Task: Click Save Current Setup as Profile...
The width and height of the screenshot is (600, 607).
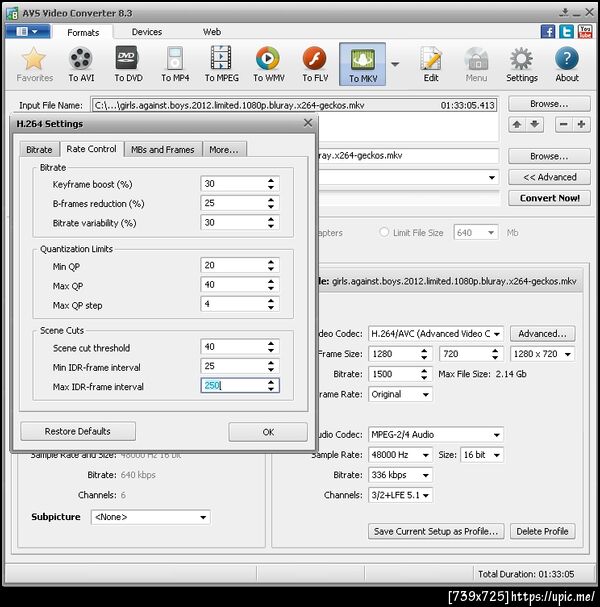Action: (x=436, y=532)
